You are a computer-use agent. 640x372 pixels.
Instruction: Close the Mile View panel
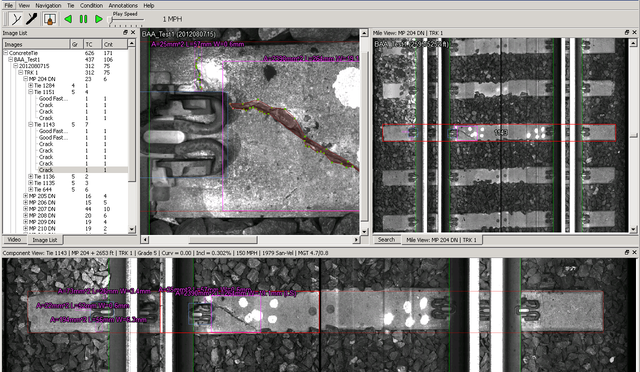(634, 32)
